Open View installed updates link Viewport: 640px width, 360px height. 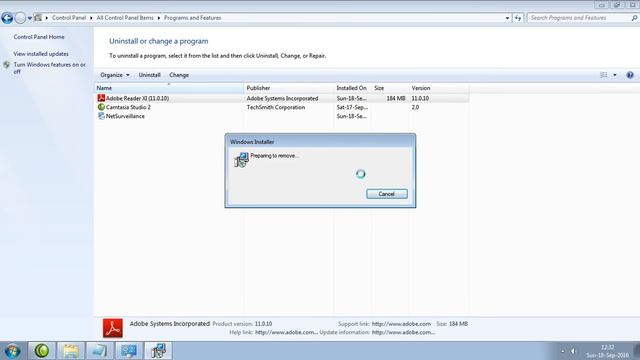[41, 54]
